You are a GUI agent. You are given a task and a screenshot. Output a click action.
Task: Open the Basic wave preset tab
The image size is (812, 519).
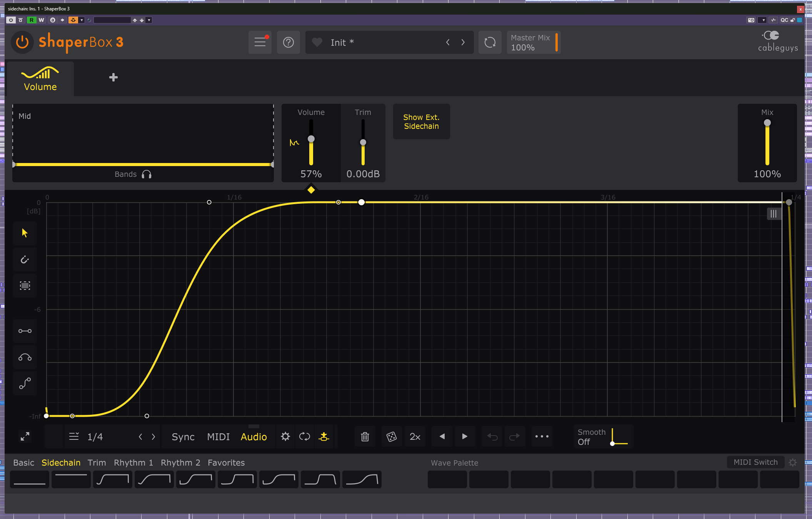(x=24, y=462)
